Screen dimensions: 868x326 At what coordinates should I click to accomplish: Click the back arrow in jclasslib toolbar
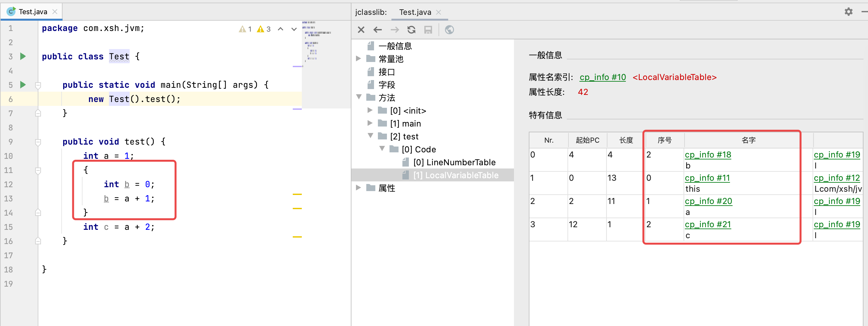click(x=377, y=30)
